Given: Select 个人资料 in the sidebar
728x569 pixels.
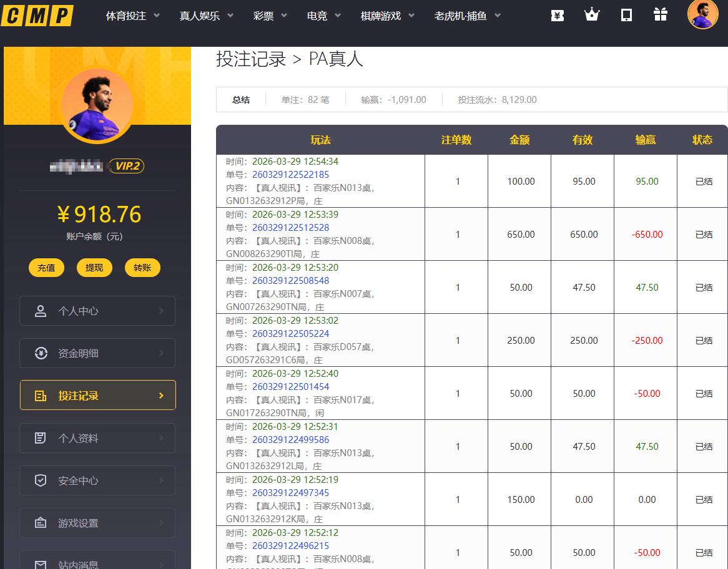Looking at the screenshot, I should [x=98, y=438].
